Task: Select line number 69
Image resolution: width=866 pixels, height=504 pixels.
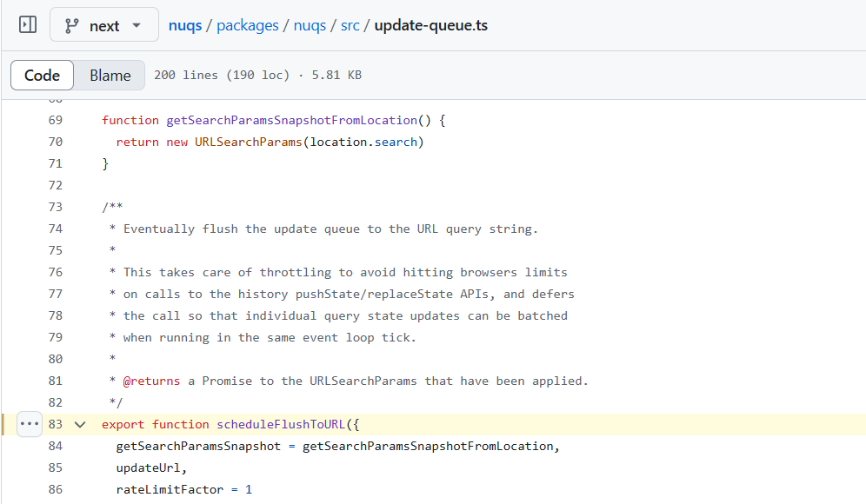Action: point(56,120)
